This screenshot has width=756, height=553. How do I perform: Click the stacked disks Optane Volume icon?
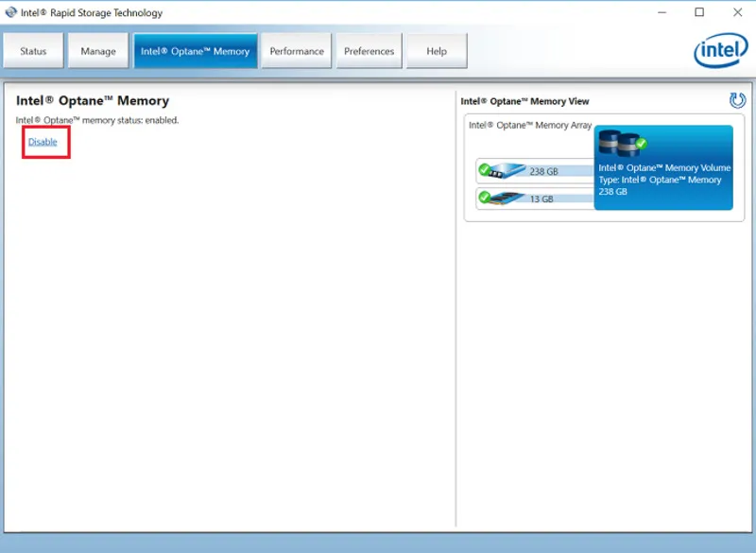pos(615,145)
